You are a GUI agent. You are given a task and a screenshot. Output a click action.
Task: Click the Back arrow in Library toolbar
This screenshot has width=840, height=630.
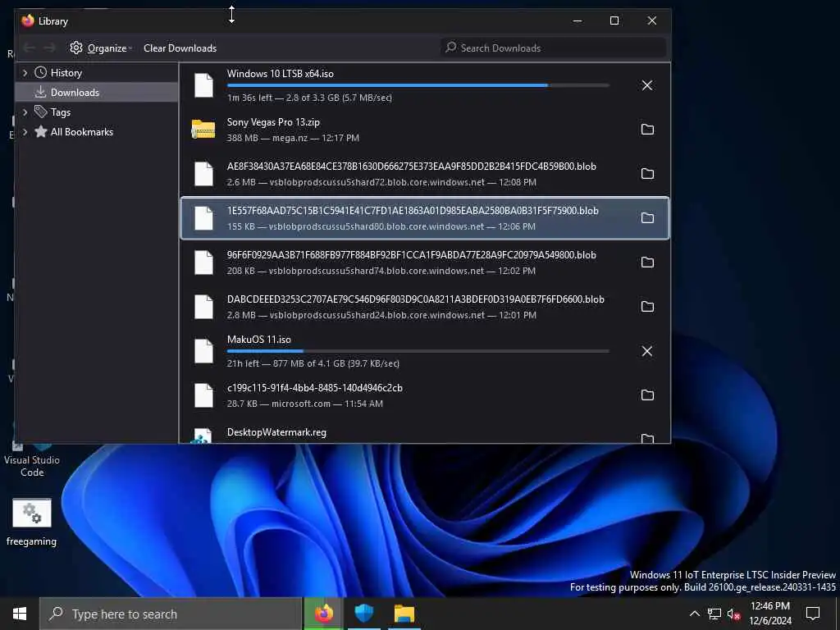30,48
